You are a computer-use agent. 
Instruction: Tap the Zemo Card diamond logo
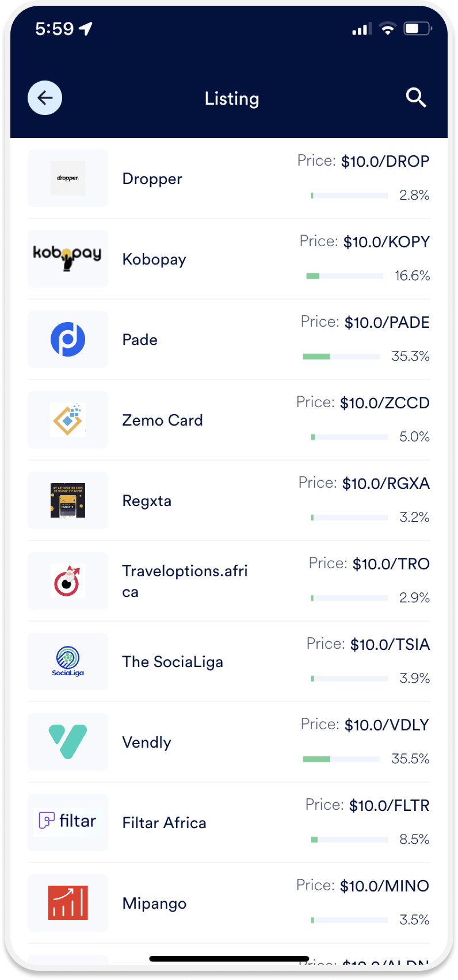pos(68,420)
